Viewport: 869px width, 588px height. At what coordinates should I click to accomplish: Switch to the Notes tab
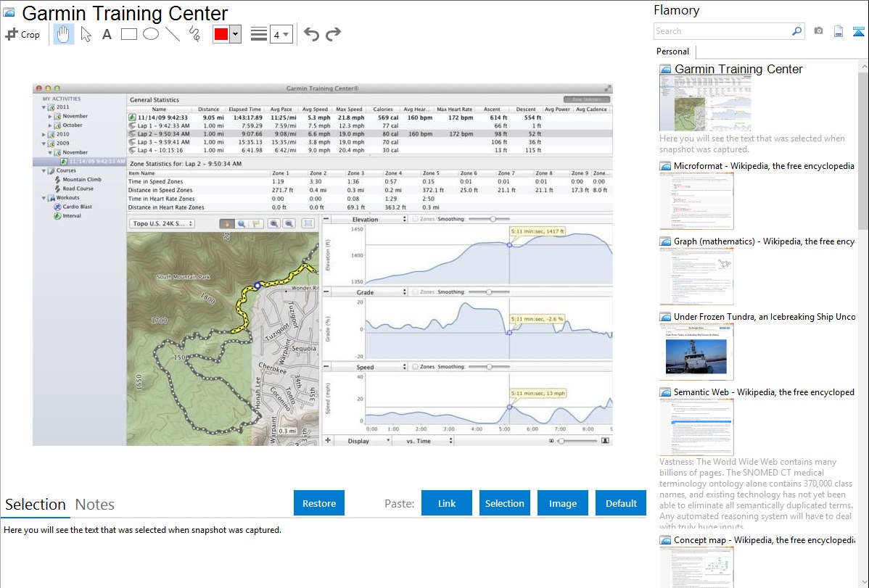[95, 505]
